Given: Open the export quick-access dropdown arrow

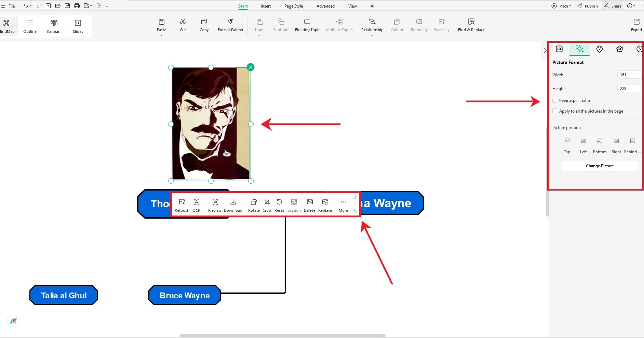Looking at the screenshot, I should (91, 6).
